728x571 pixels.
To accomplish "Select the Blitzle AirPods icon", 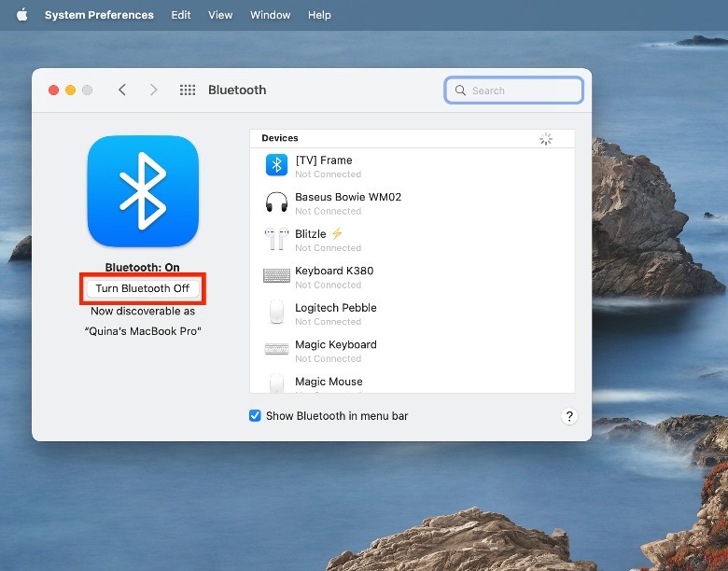I will 276,239.
